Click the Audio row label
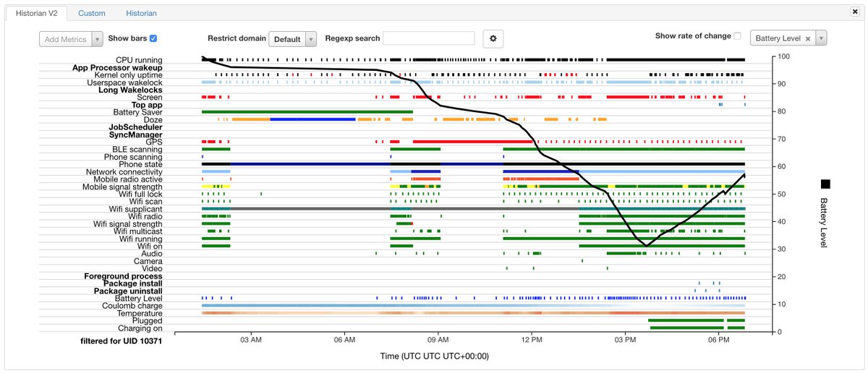The height and width of the screenshot is (373, 868). coord(151,254)
